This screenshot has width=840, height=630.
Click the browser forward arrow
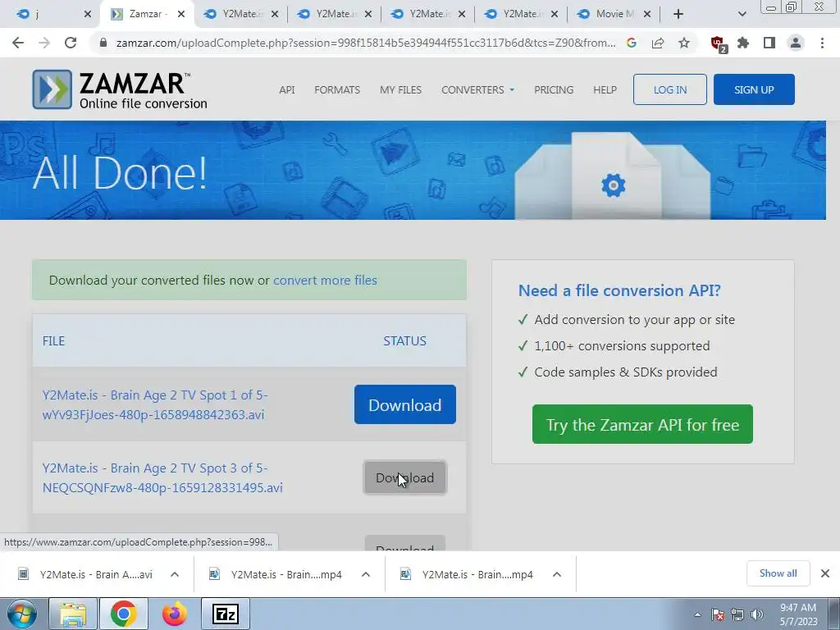click(x=44, y=43)
